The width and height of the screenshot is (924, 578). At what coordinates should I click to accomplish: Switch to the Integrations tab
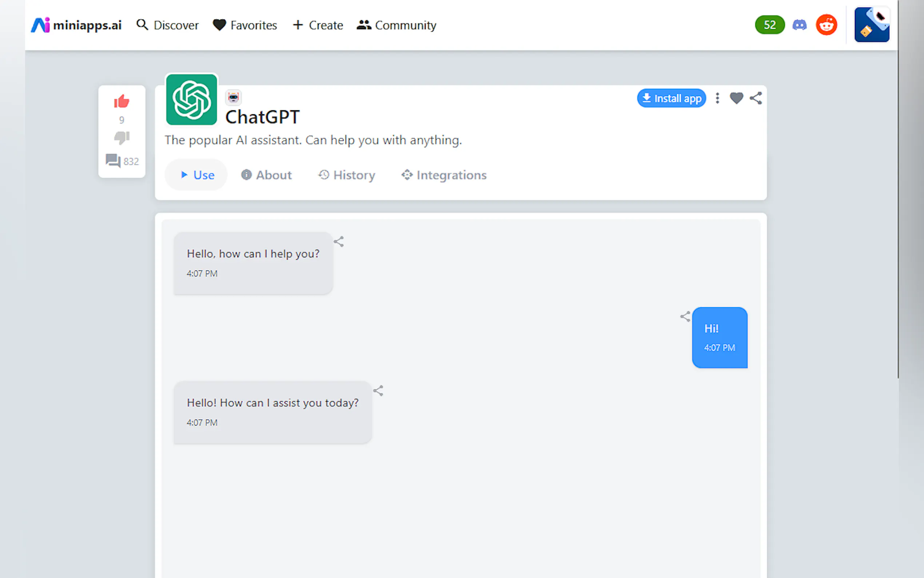[443, 175]
